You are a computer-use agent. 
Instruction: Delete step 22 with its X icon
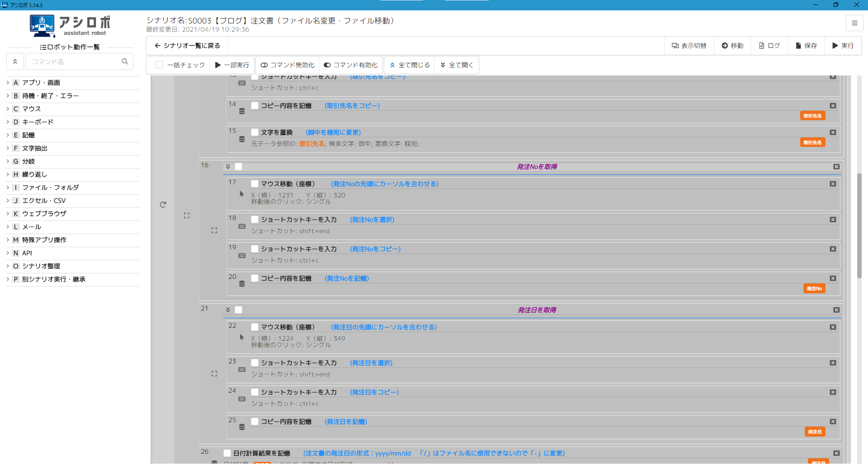tap(833, 327)
